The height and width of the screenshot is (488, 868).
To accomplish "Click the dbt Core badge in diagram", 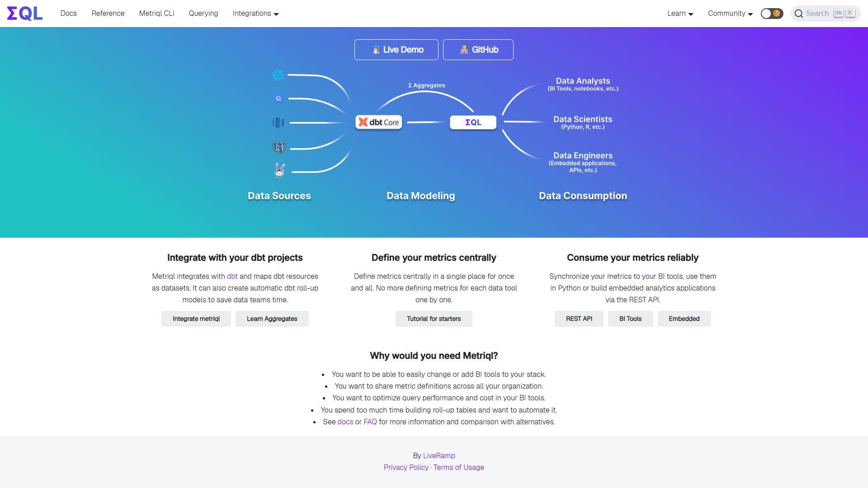I will [379, 122].
